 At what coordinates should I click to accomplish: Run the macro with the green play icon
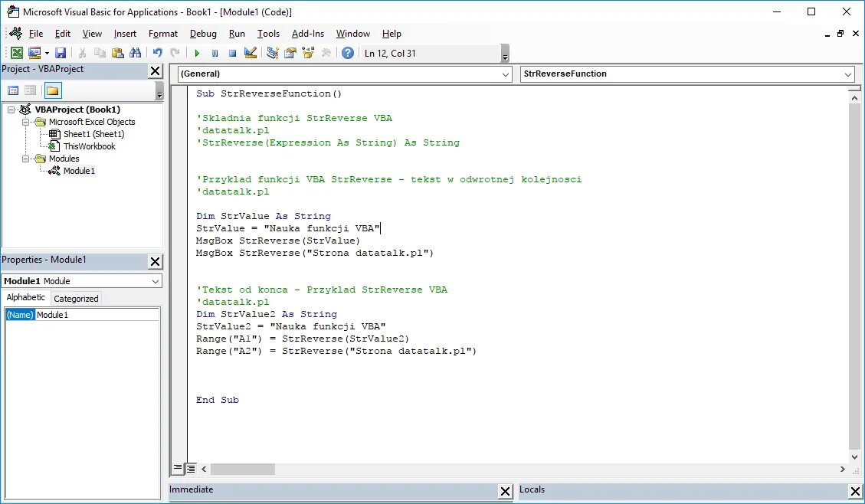[197, 53]
